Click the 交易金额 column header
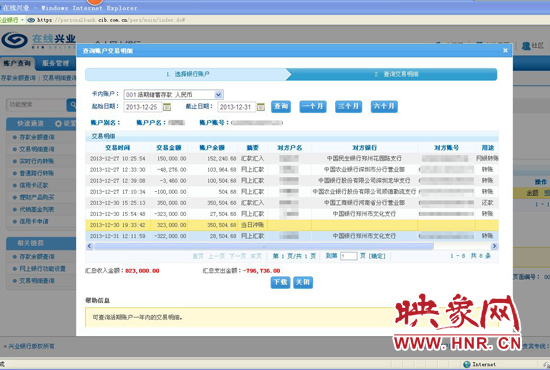 [169, 148]
